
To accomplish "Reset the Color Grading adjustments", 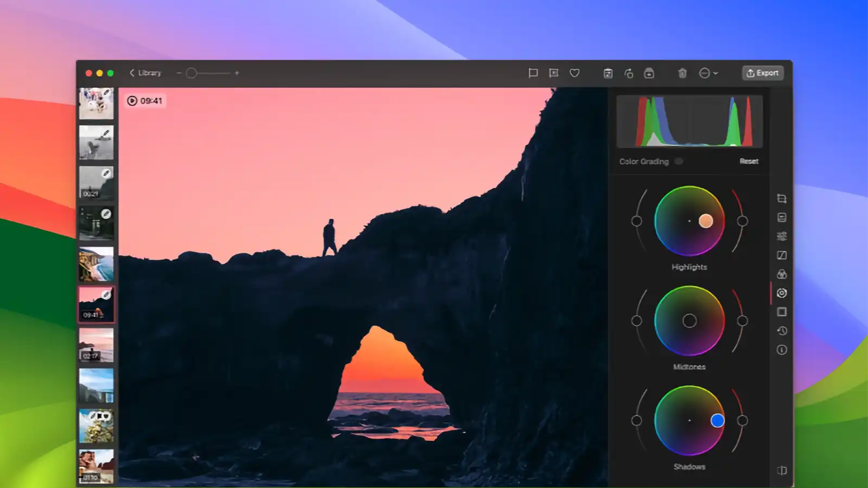I will (750, 161).
